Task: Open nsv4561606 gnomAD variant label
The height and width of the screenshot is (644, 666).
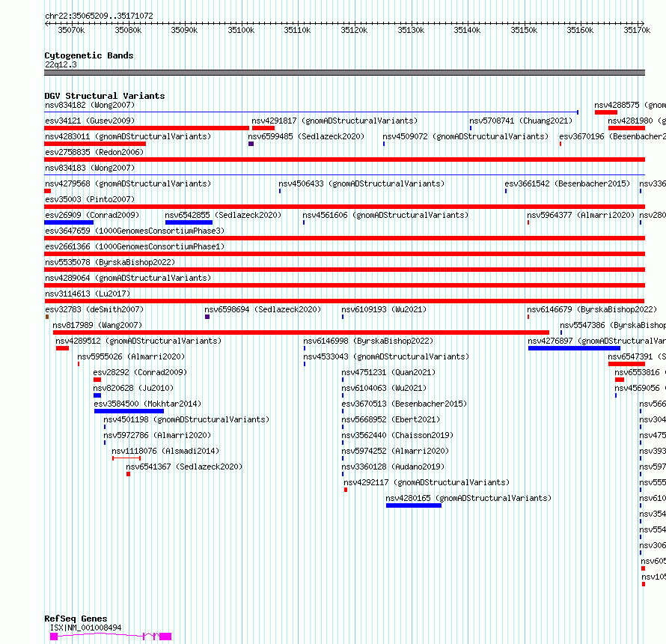Action: pos(385,215)
